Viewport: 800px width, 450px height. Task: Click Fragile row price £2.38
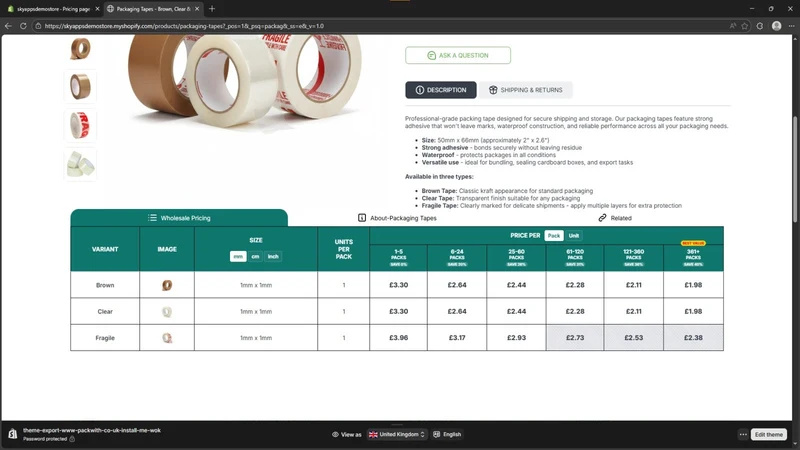pyautogui.click(x=693, y=338)
